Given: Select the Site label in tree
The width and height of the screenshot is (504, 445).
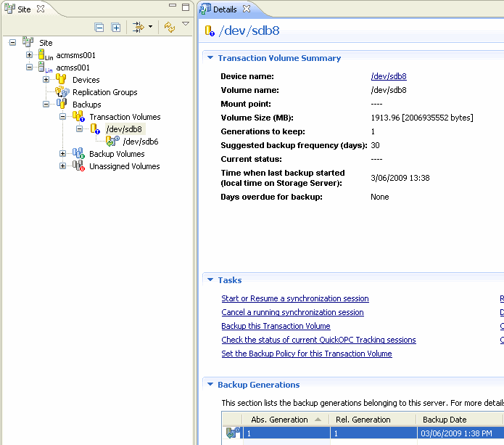Looking at the screenshot, I should click(46, 43).
